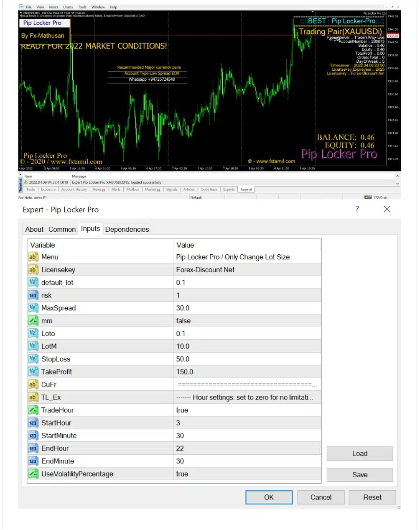Click the double-type icon beside LotM

pyautogui.click(x=33, y=346)
